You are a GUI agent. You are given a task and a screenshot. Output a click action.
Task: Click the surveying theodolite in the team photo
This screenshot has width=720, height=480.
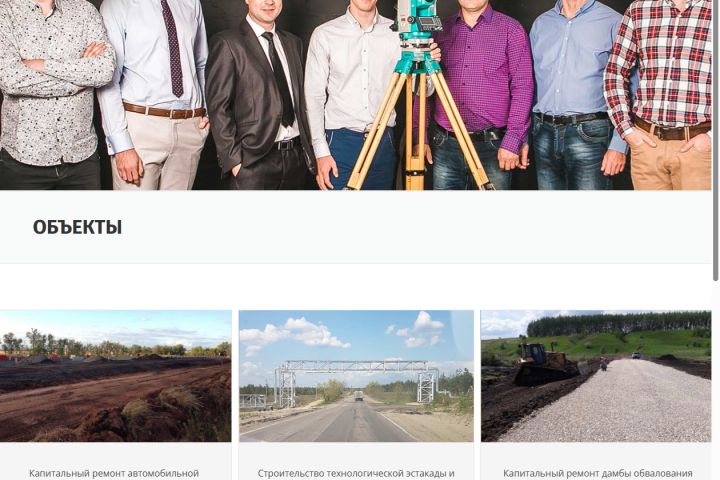pyautogui.click(x=416, y=23)
